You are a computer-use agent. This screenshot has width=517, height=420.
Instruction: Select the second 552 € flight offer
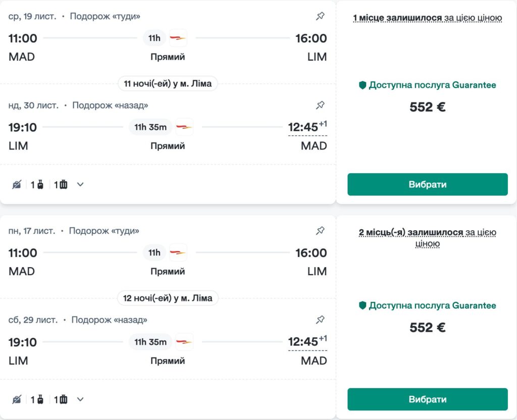pyautogui.click(x=427, y=399)
